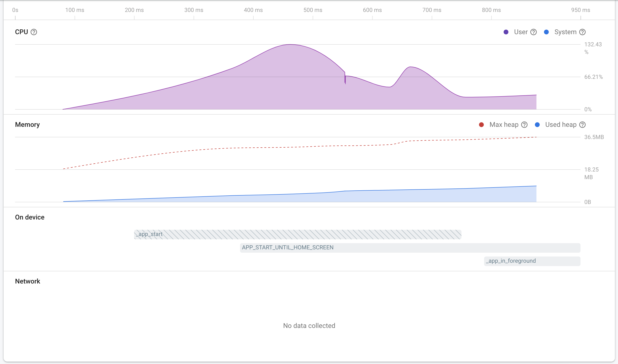
Task: Select the _app_in_foreground trace bar
Action: click(x=532, y=261)
